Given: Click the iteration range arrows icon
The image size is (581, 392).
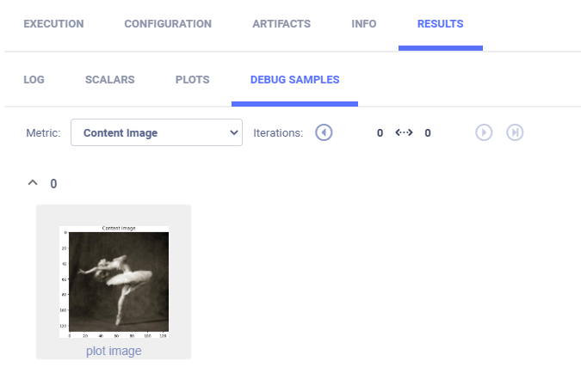Looking at the screenshot, I should point(404,132).
